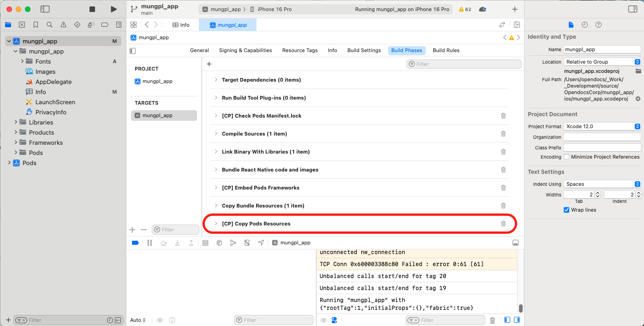The height and width of the screenshot is (326, 644).
Task: Delete the Copy Bundle Resources phase
Action: coord(503,206)
